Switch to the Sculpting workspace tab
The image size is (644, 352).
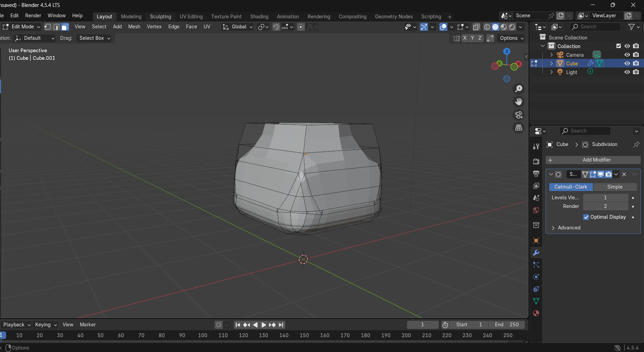point(160,17)
